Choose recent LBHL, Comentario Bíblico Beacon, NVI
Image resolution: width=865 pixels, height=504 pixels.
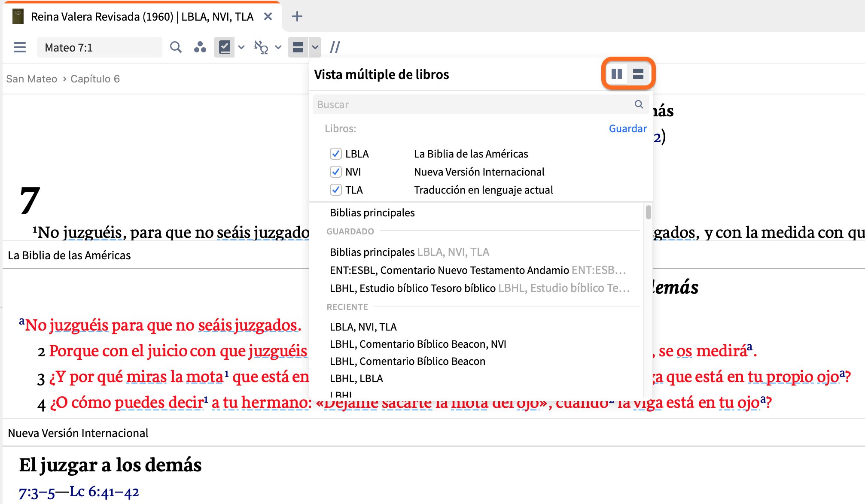(x=418, y=344)
